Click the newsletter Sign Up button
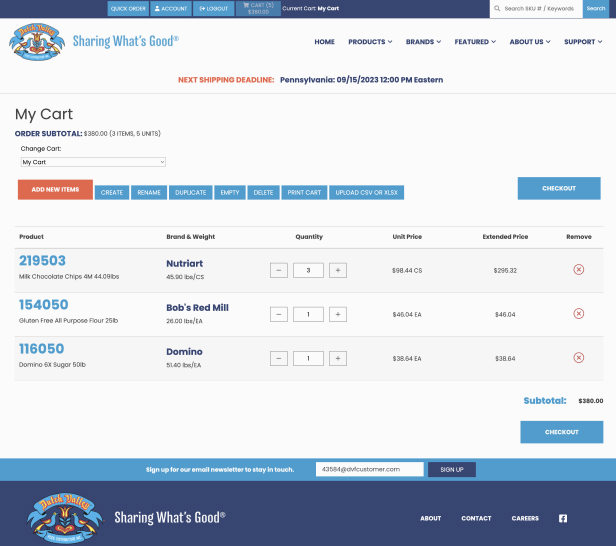 tap(452, 469)
